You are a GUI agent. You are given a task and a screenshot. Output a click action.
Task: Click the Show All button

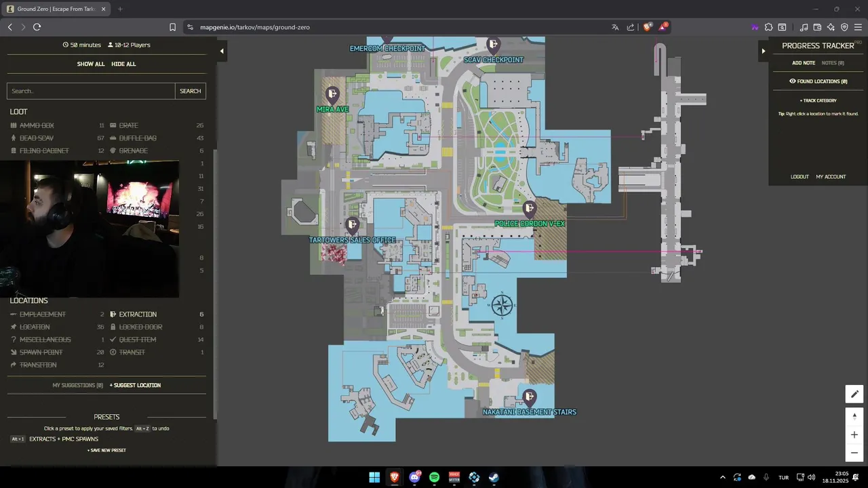point(91,64)
